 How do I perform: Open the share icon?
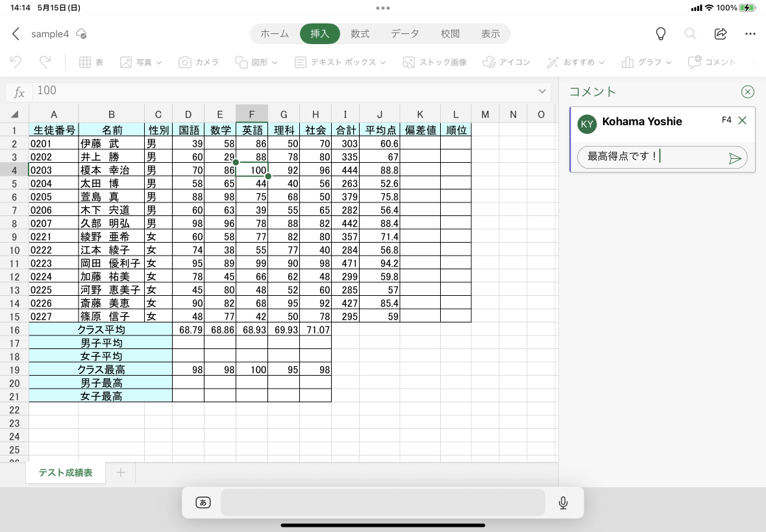pyautogui.click(x=721, y=34)
